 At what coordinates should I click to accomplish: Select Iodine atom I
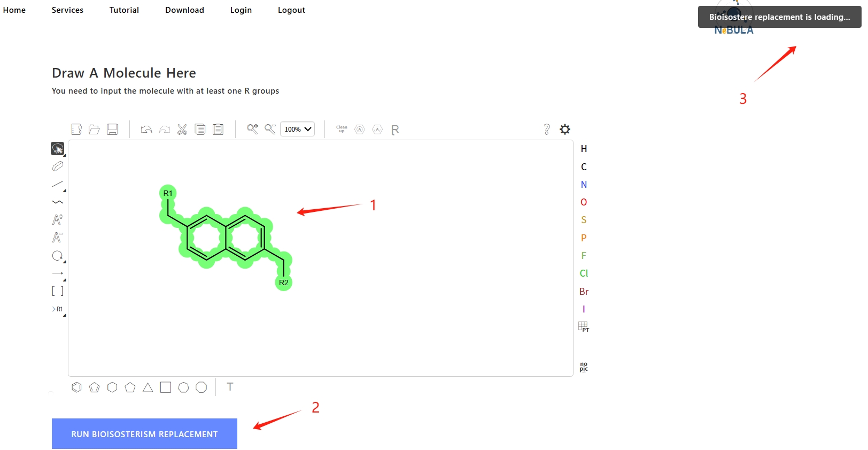tap(584, 309)
